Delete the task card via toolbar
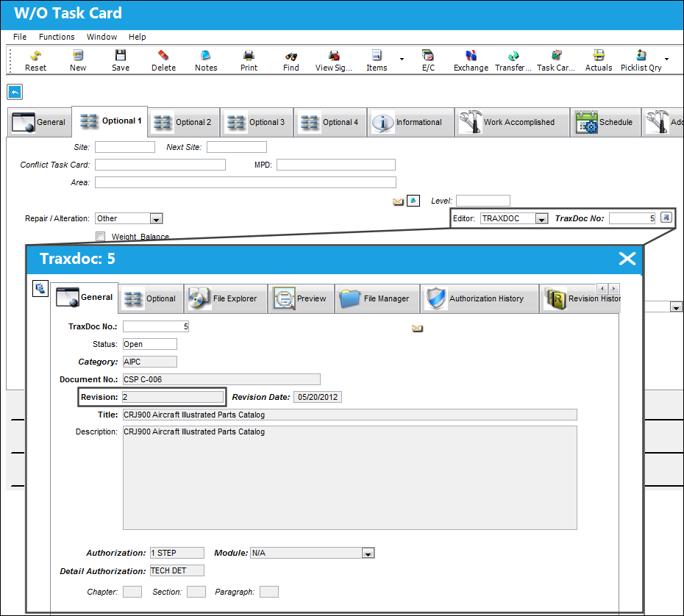This screenshot has height=616, width=684. click(x=163, y=60)
